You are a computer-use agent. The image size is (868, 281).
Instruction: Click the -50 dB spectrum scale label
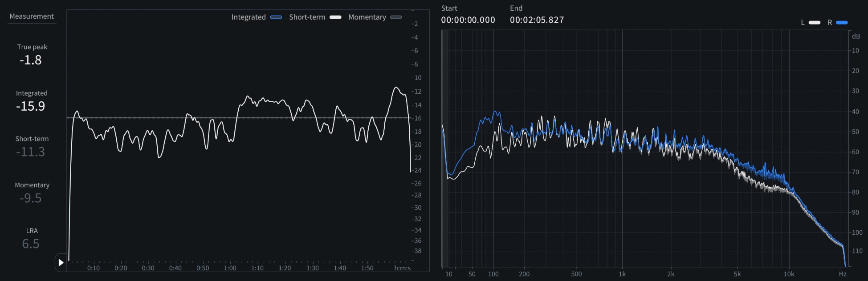click(x=855, y=132)
